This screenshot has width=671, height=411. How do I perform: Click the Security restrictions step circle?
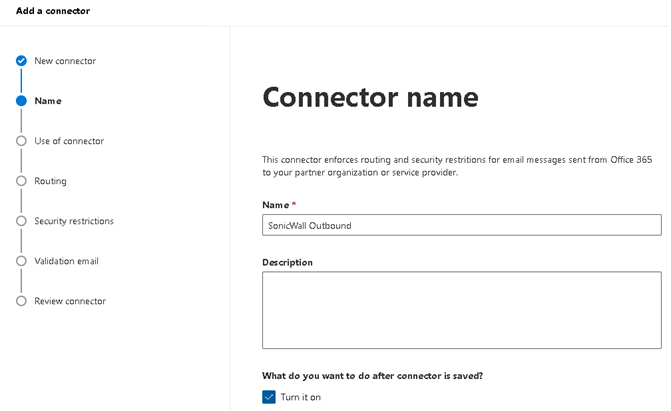pyautogui.click(x=21, y=221)
